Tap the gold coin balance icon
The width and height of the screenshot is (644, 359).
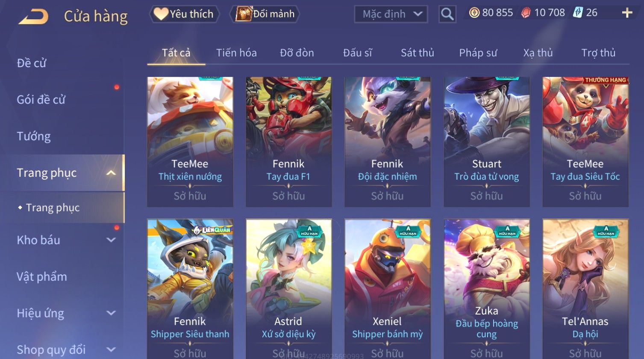click(x=474, y=13)
